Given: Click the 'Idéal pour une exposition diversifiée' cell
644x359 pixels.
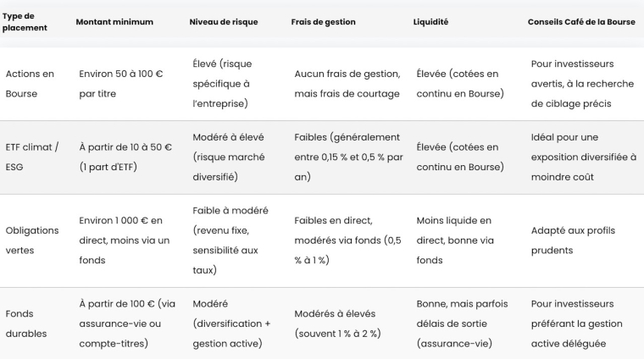Looking at the screenshot, I should coord(584,157).
